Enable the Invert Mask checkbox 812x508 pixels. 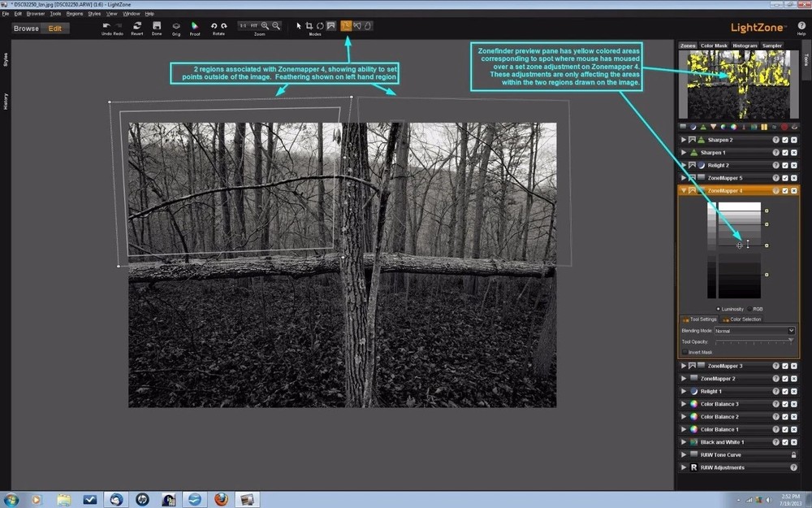click(x=685, y=351)
